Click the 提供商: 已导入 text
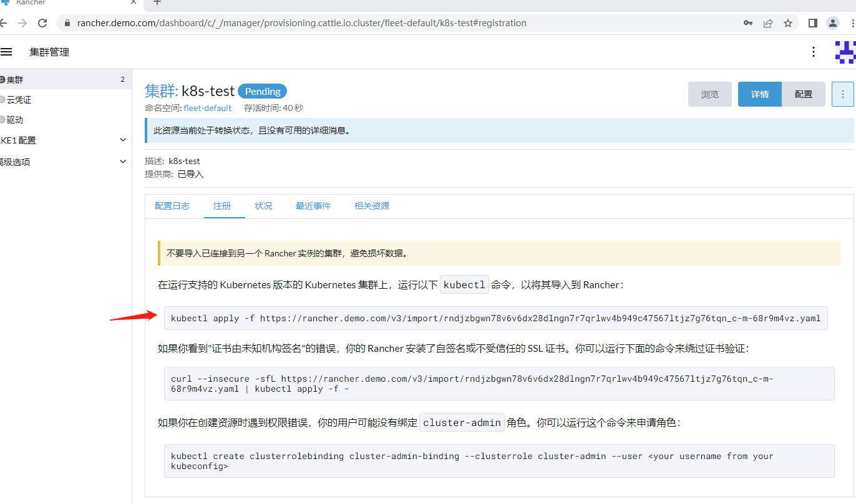 coord(174,174)
